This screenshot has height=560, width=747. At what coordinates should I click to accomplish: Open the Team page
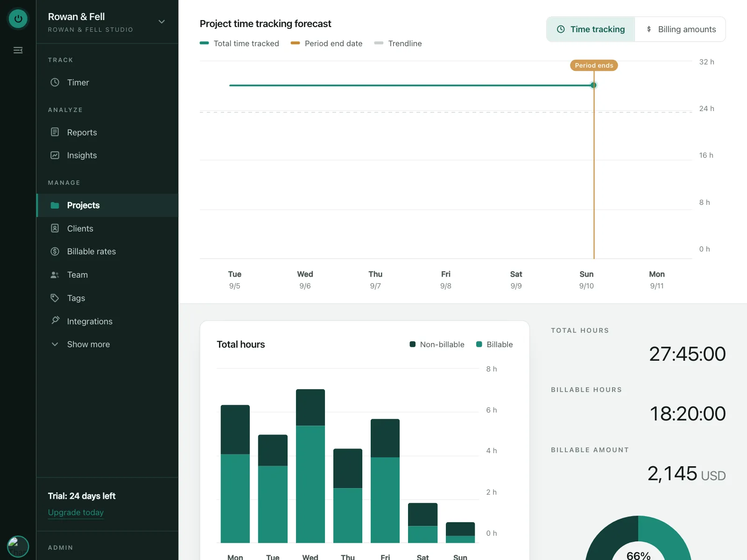click(107, 275)
